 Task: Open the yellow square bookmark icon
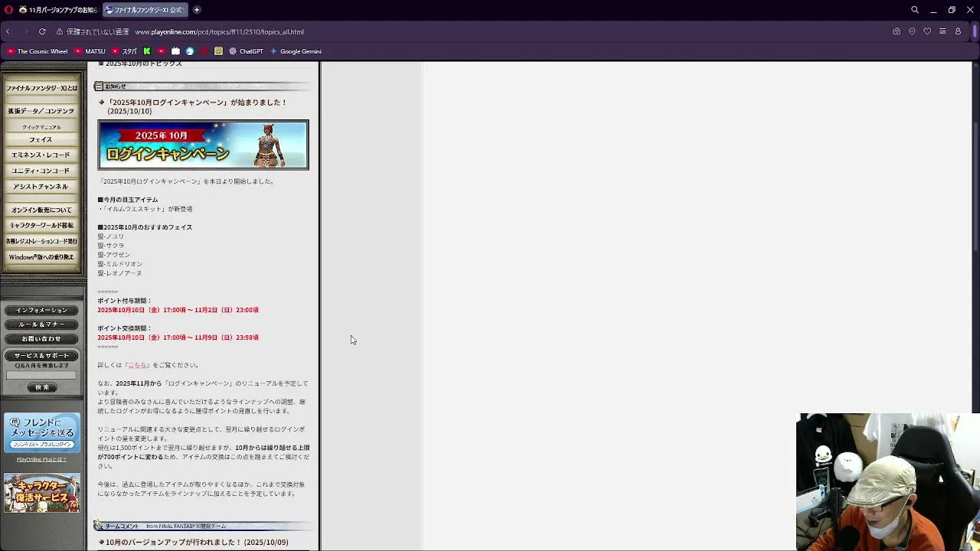[218, 51]
